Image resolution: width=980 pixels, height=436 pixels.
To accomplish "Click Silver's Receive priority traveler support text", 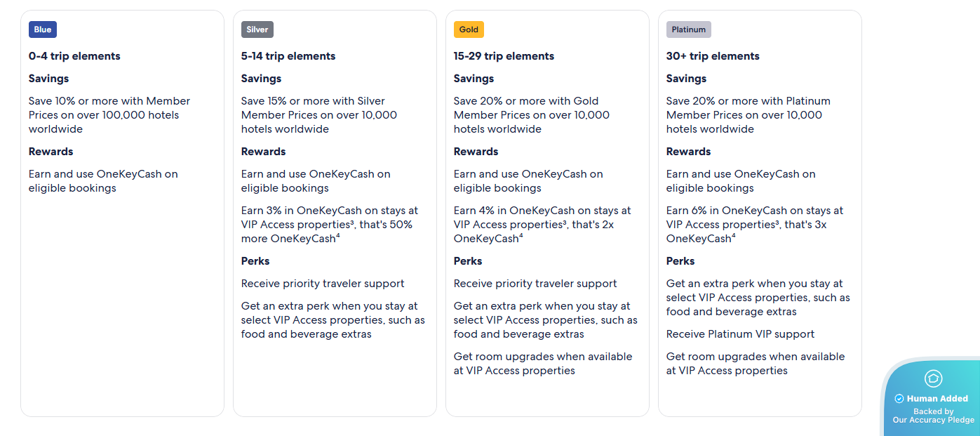I will [323, 284].
